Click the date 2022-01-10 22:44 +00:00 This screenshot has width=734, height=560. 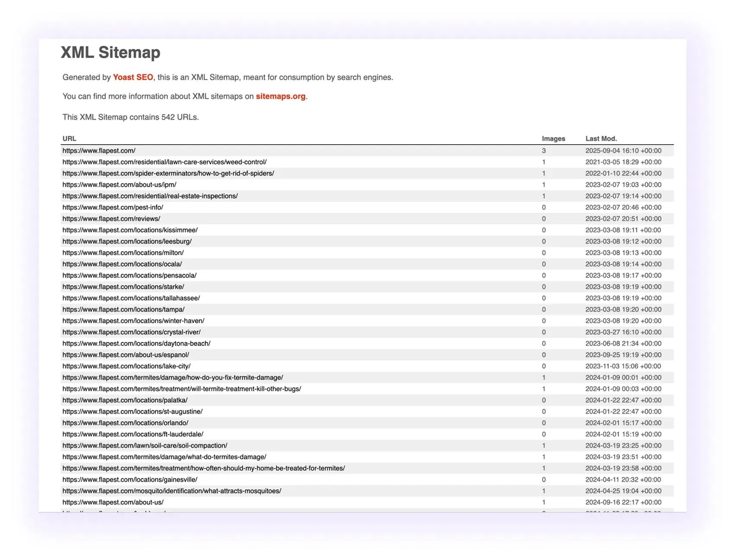[623, 173]
